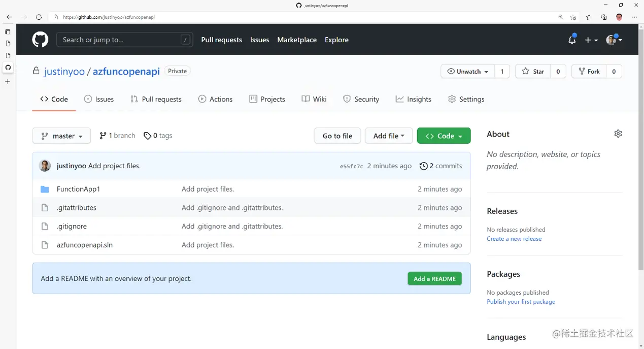Click the fork count 0
Image resolution: width=644 pixels, height=349 pixels.
614,71
